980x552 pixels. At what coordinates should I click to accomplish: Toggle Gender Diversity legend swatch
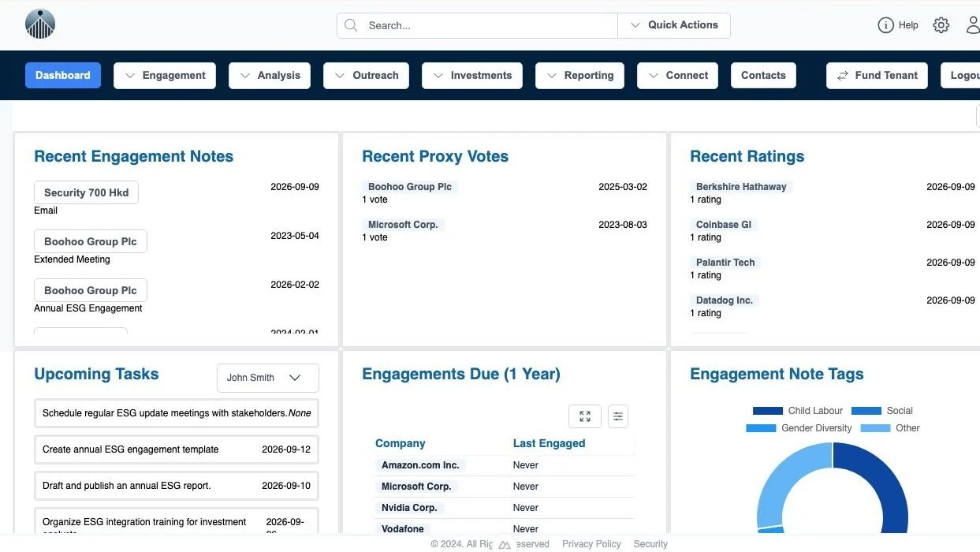(761, 428)
